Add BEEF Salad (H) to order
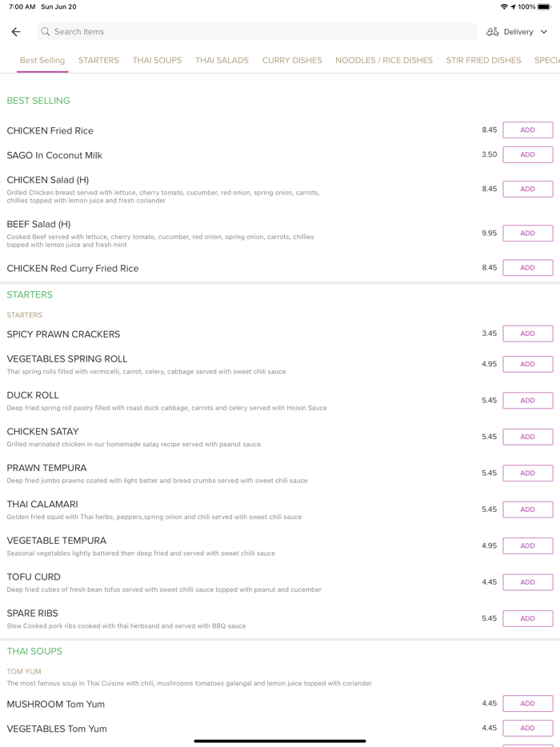The width and height of the screenshot is (560, 747). [x=527, y=234]
